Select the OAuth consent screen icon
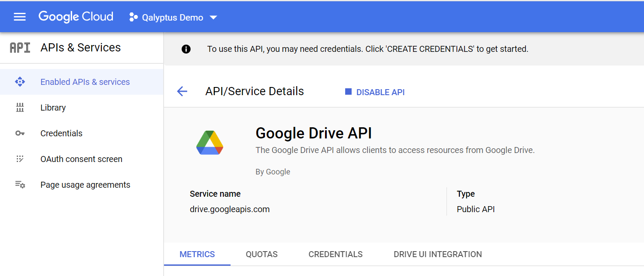 [20, 159]
